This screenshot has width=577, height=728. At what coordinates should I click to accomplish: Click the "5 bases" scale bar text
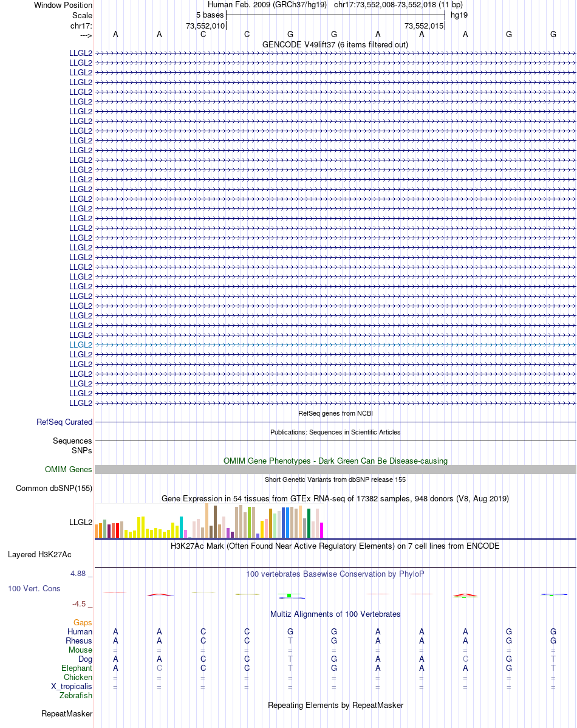[210, 15]
